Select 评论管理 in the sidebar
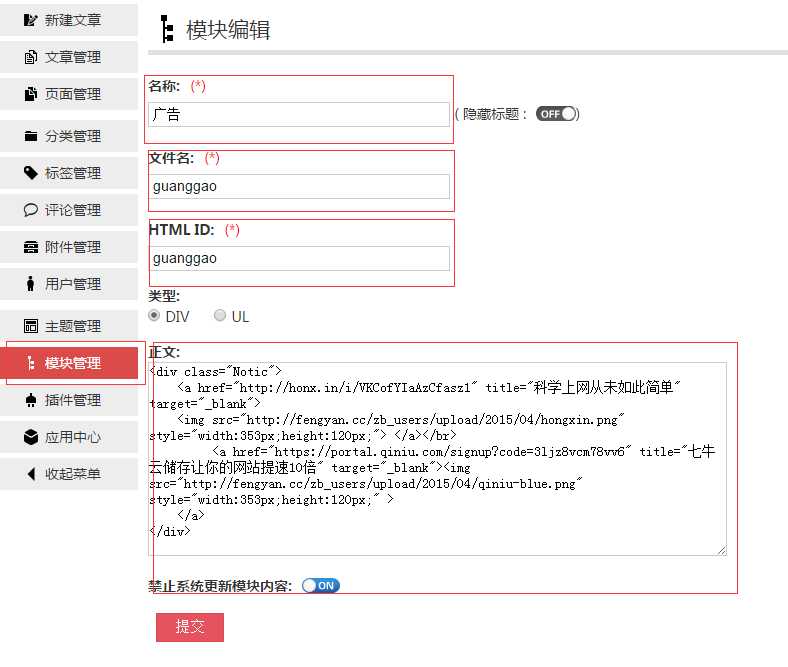 coord(69,210)
